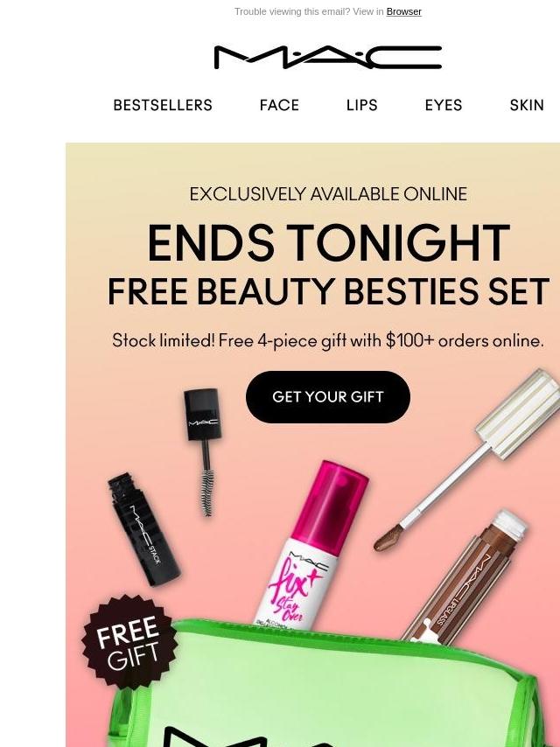Open the Lips category
This screenshot has width=560, height=747.
pyautogui.click(x=361, y=105)
